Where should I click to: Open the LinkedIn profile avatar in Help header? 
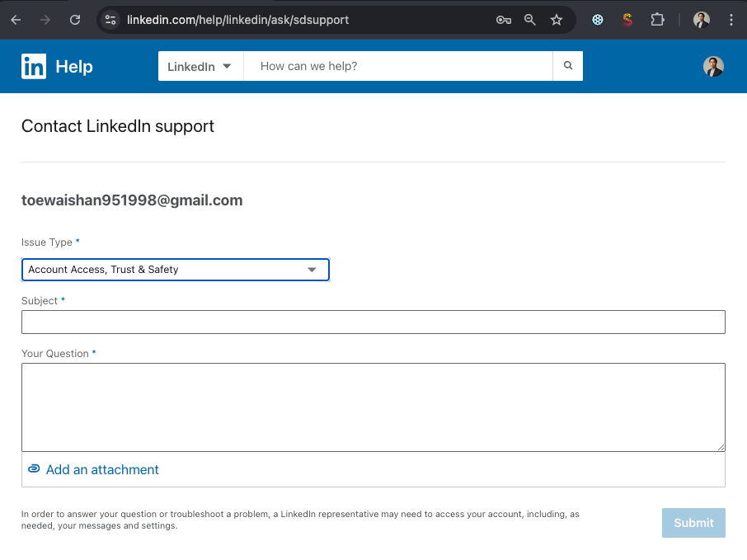(x=713, y=67)
